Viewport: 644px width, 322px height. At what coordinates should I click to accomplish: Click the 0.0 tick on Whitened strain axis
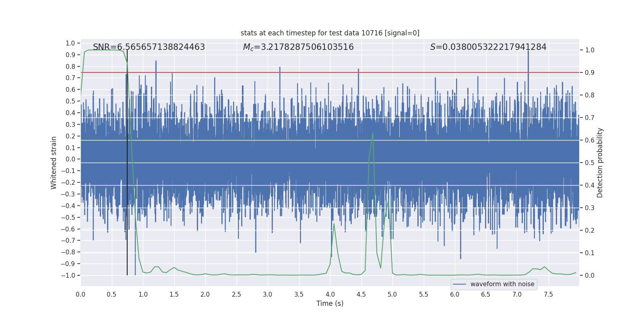coord(70,159)
